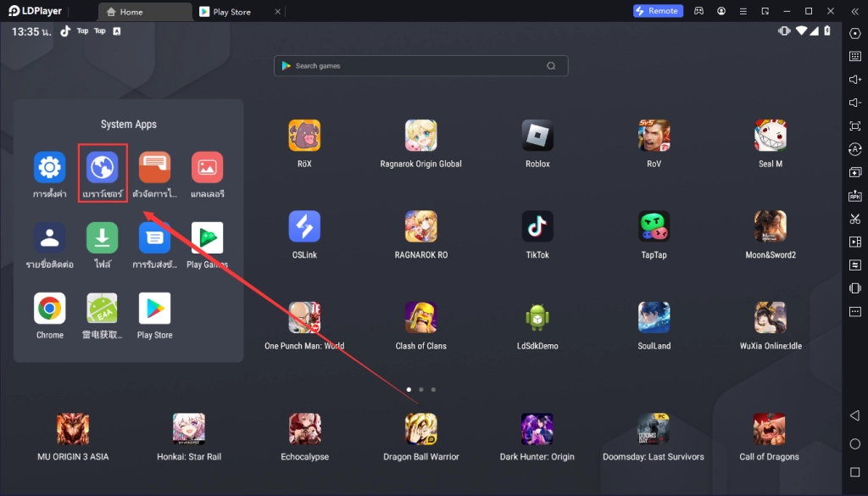The image size is (868, 496).
Task: Switch to the Play Store tab
Action: pyautogui.click(x=232, y=12)
